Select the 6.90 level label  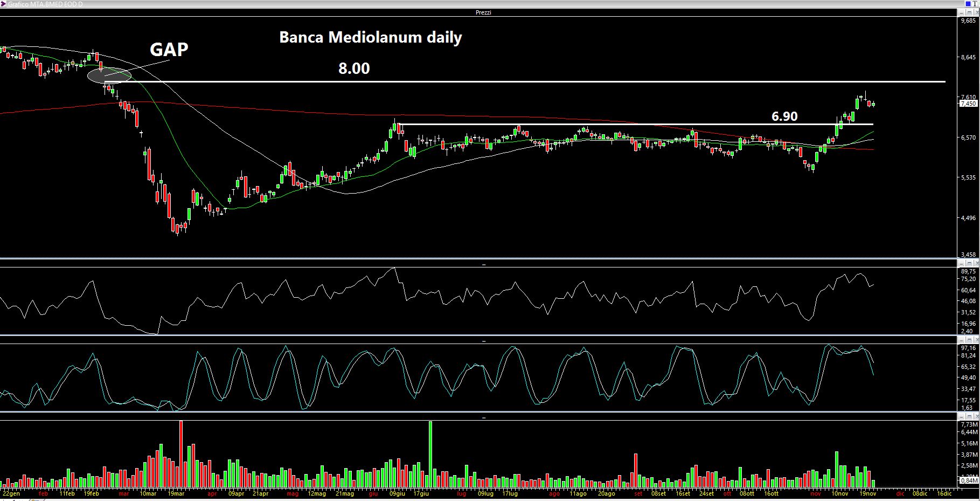[784, 116]
